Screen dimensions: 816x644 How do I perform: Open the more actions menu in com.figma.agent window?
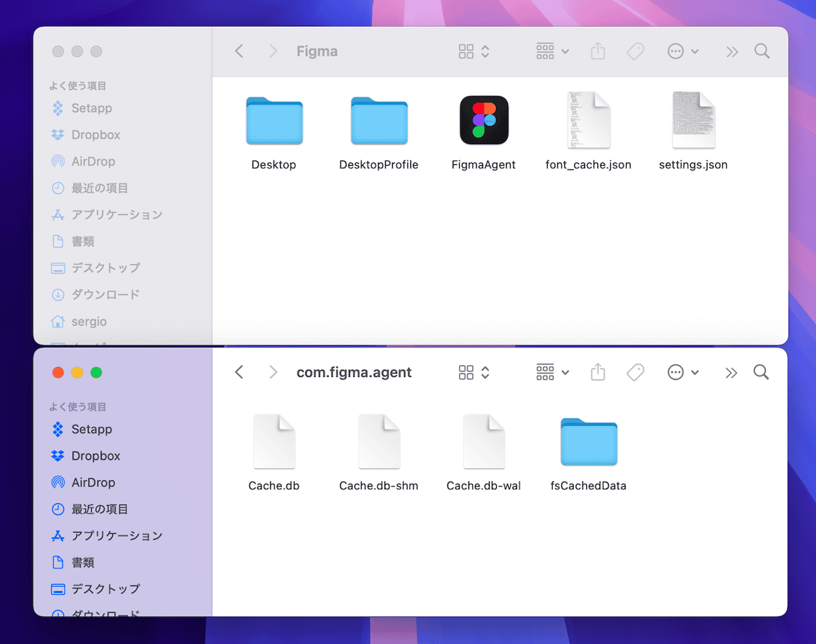(x=682, y=372)
